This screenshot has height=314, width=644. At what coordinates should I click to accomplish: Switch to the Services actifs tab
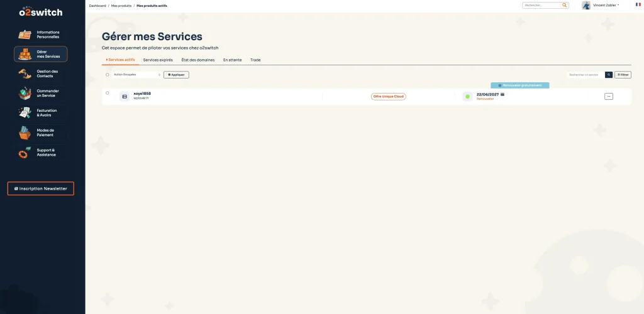(120, 60)
